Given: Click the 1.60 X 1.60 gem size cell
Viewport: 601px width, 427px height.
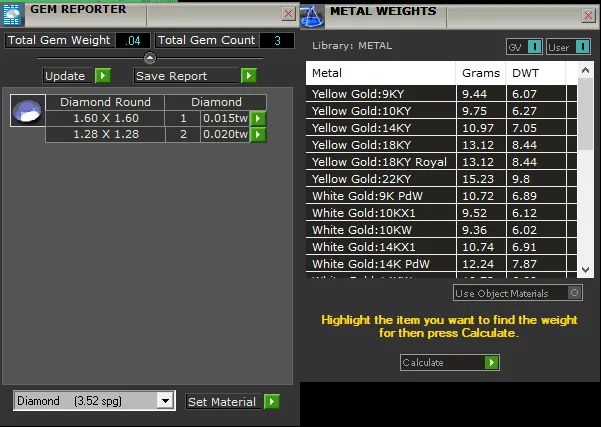Looking at the screenshot, I should tap(105, 118).
